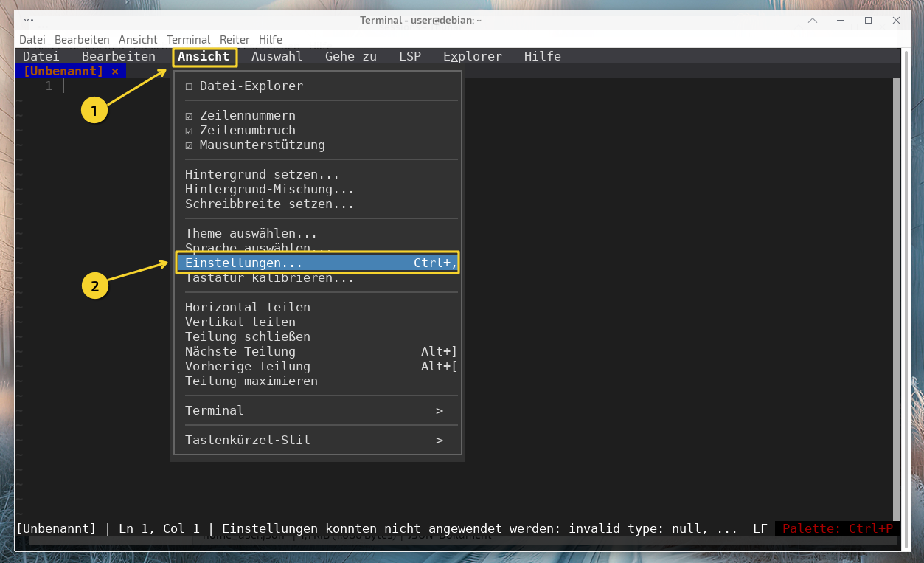Image resolution: width=924 pixels, height=563 pixels.
Task: Toggle Mausunterstützung checkbox off
Action: (190, 145)
